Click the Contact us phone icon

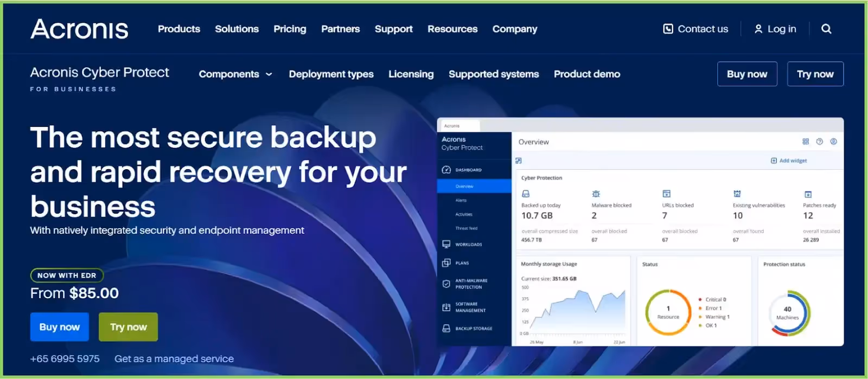[668, 29]
